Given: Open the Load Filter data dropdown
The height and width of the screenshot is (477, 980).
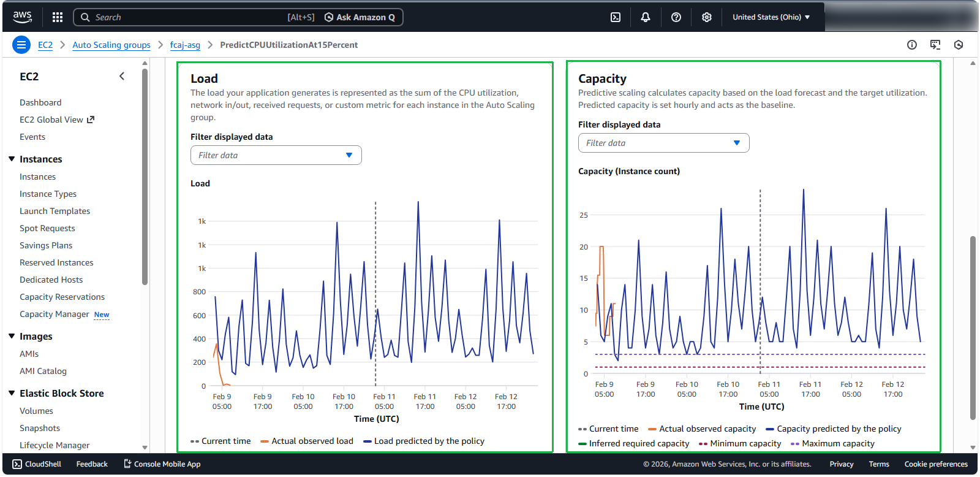Looking at the screenshot, I should pos(276,155).
